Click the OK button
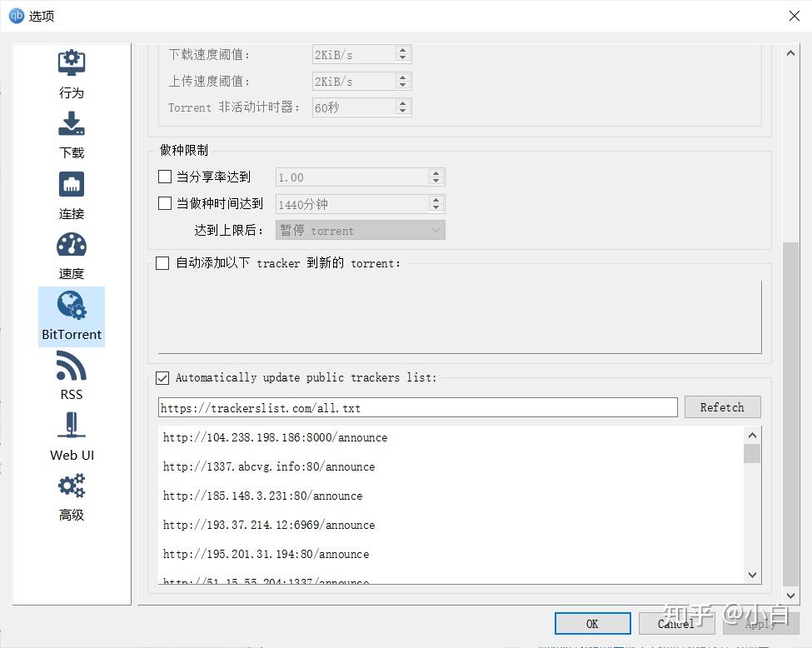The width and height of the screenshot is (812, 648). 592,623
